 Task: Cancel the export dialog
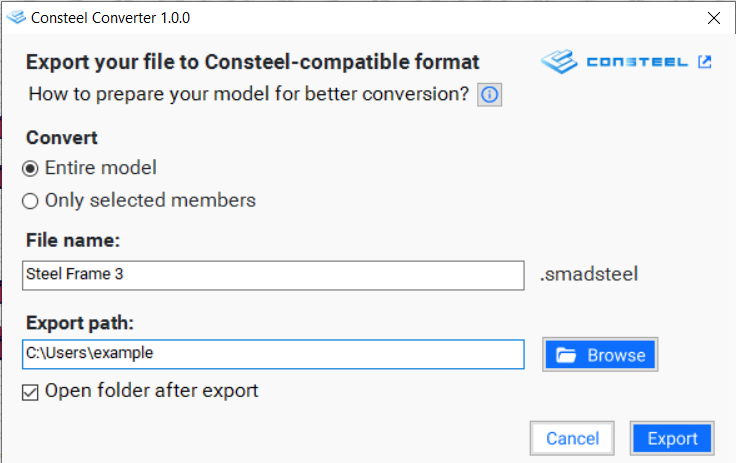coord(572,439)
